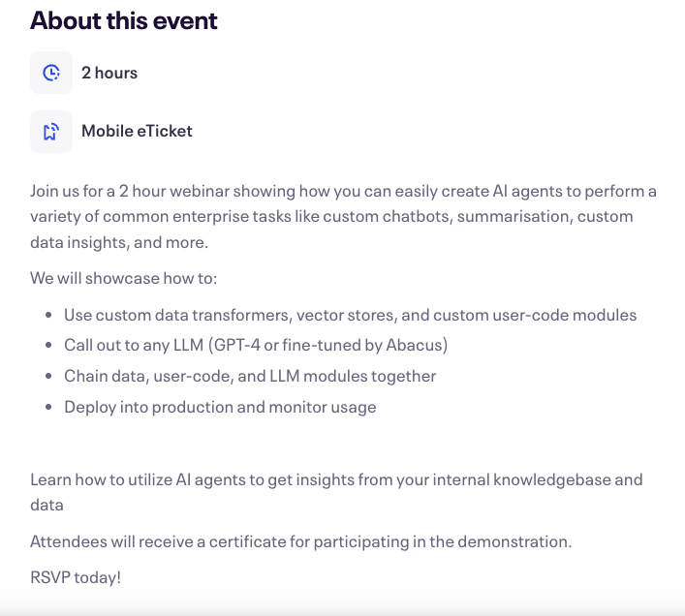Select the 'Mobile eTicket' label

pyautogui.click(x=137, y=131)
